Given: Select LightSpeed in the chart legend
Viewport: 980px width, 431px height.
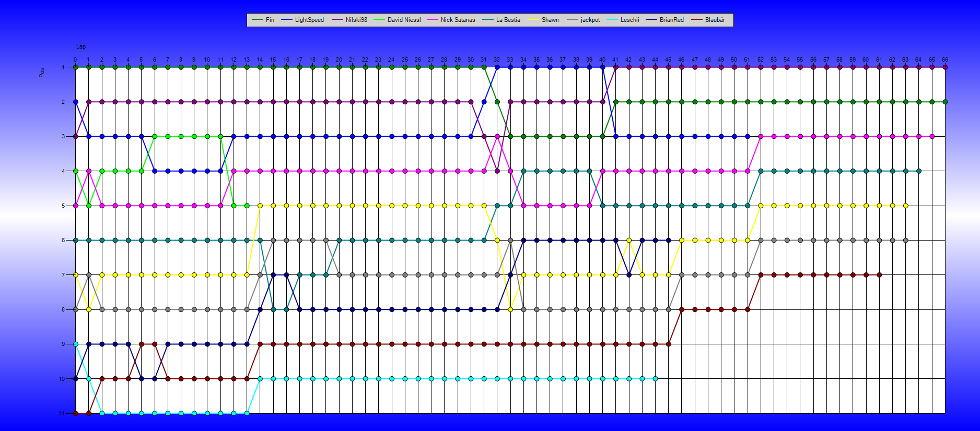Looking at the screenshot, I should point(302,20).
